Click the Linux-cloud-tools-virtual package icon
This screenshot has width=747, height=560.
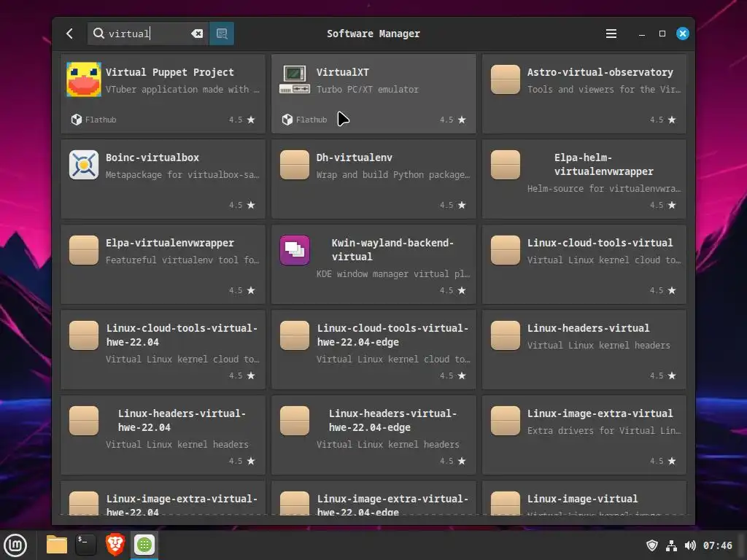tap(505, 250)
